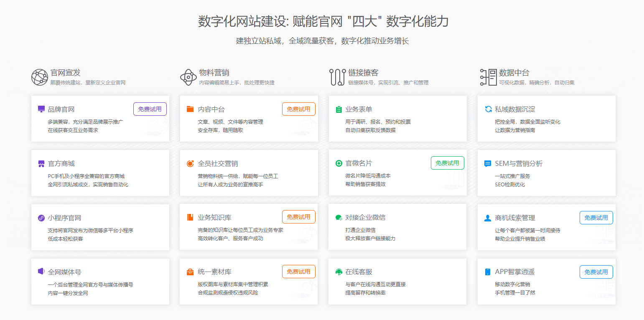
Task: Click the purple shop icon for 官方商城
Action: click(x=41, y=164)
